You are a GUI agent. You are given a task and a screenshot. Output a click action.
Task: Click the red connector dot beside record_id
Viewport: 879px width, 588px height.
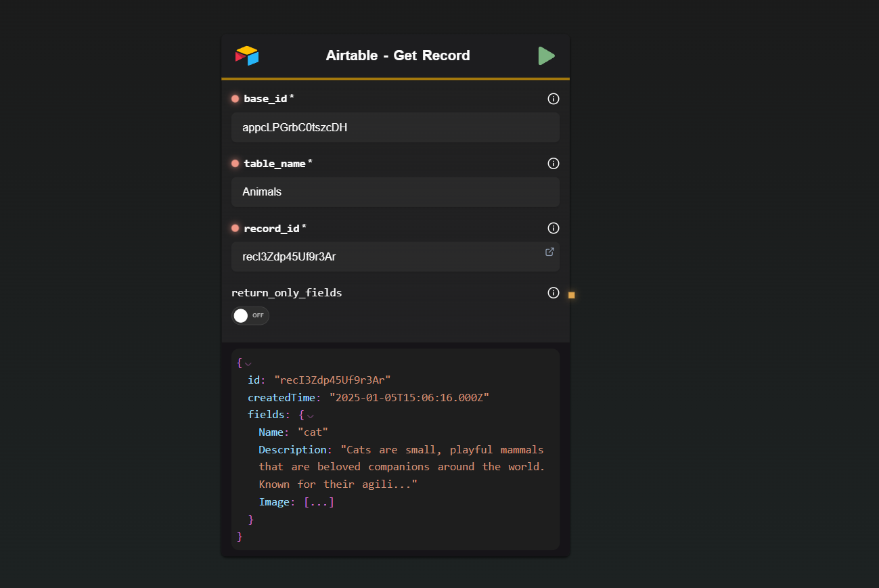coord(235,228)
